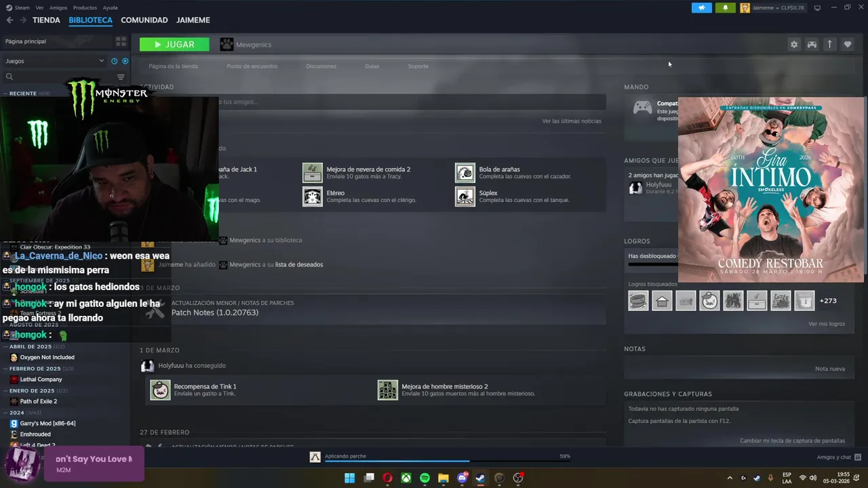Open the Mejora de nevera de comida 2 achievement

(313, 173)
